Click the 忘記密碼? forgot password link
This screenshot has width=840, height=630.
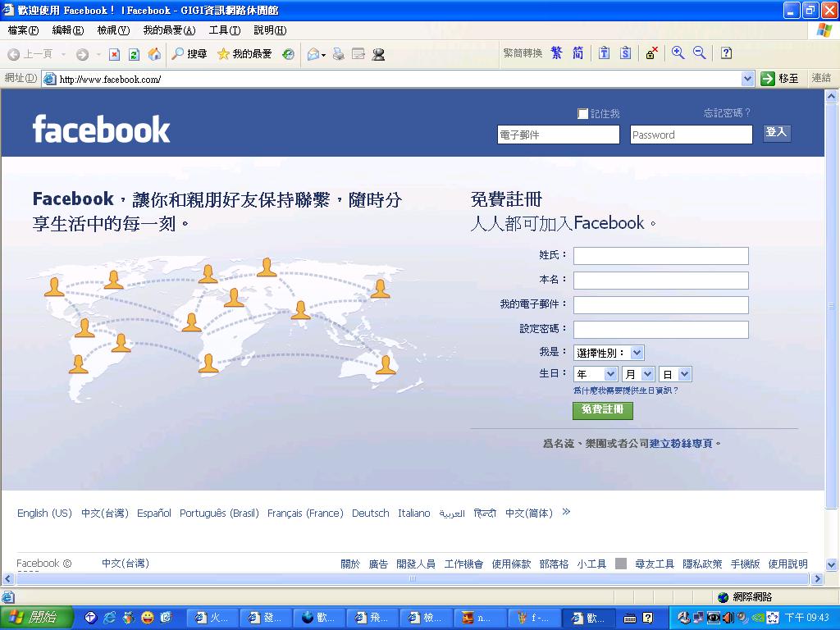[x=727, y=113]
